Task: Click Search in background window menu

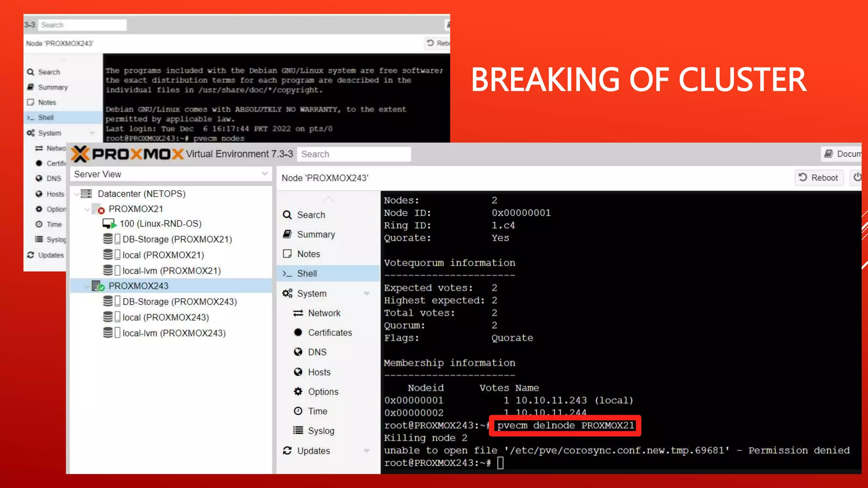Action: (63, 72)
